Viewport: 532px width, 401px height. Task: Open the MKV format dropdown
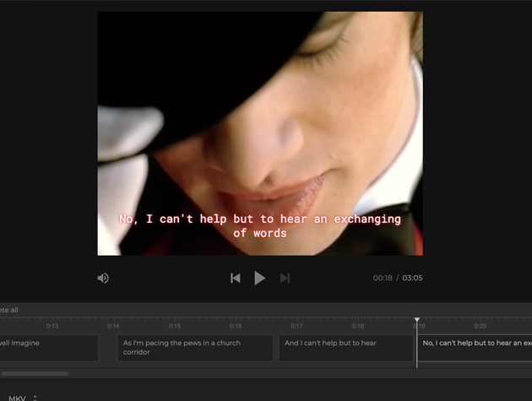pos(27,397)
